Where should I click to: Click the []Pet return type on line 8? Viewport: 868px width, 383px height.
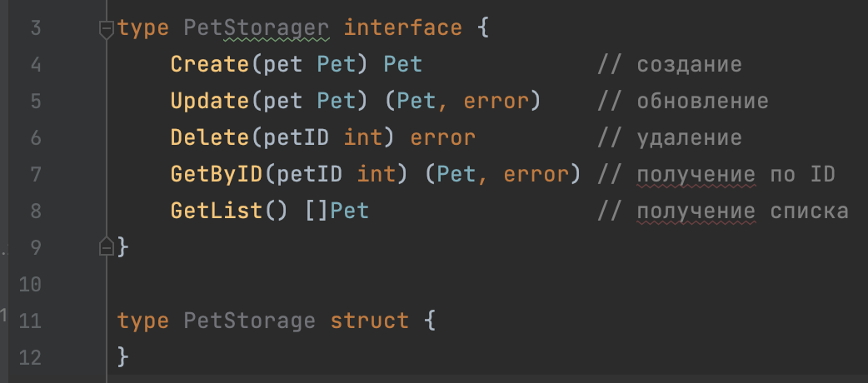337,211
